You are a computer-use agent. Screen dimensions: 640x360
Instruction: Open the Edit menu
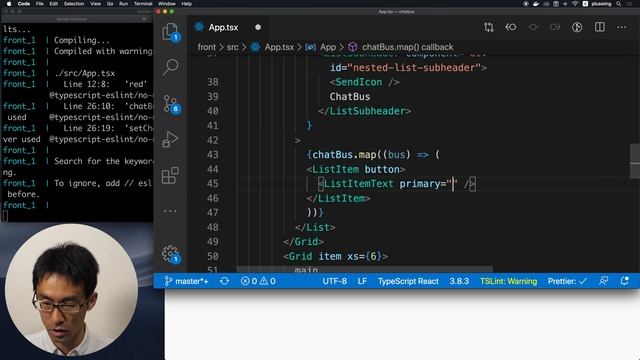click(53, 4)
